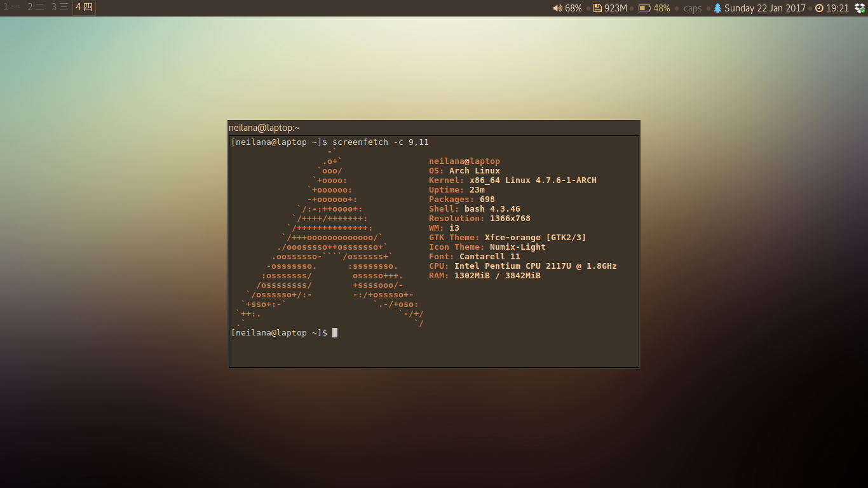Click the Packages: 698 line

pos(462,200)
